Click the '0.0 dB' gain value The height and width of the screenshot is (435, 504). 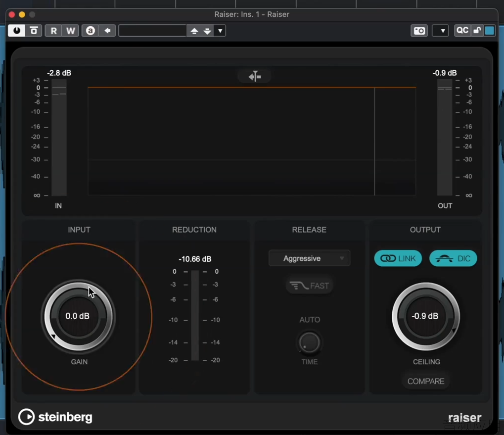point(78,316)
